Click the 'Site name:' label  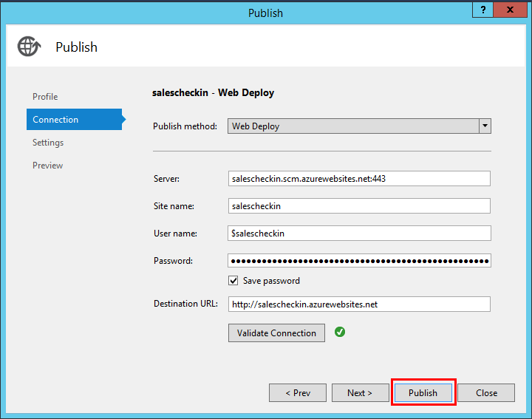[x=174, y=206]
